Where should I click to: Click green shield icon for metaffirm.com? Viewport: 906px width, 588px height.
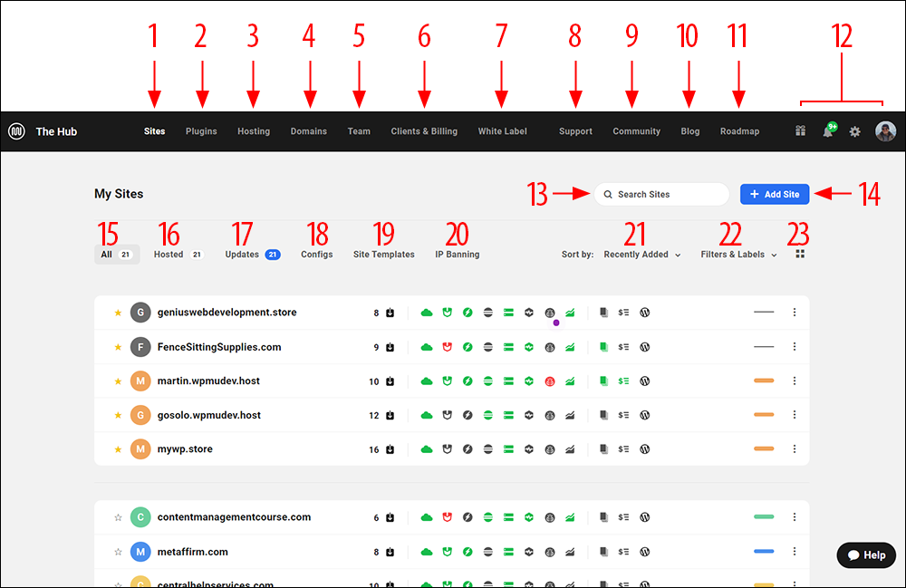[447, 552]
